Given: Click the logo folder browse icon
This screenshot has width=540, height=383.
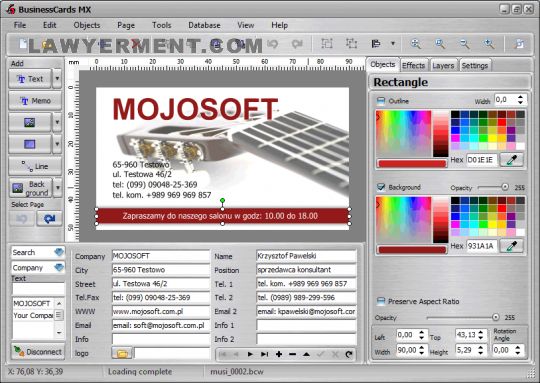Looking at the screenshot, I should coord(122,353).
